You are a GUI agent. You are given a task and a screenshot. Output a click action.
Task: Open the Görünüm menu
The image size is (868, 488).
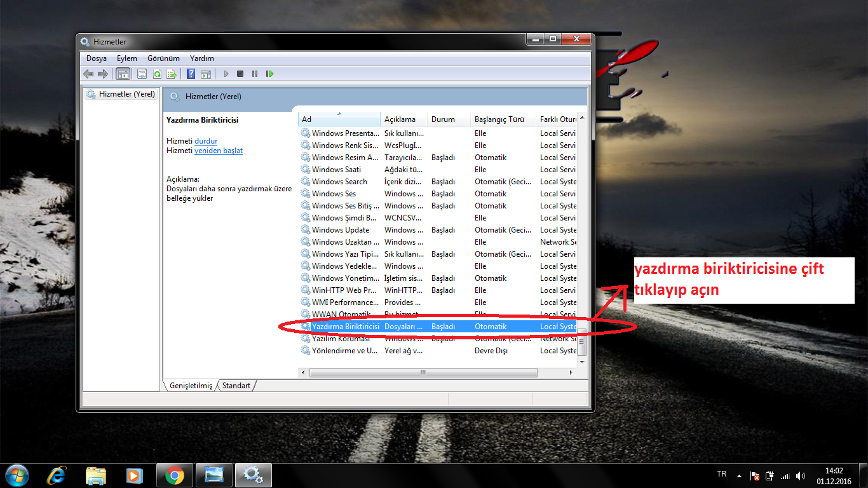tap(163, 58)
